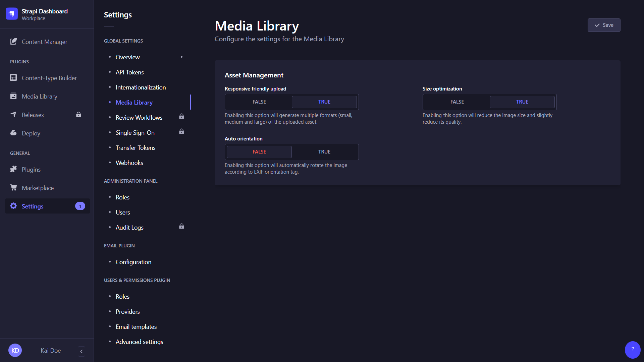Select the Content-Type Builder icon
The height and width of the screenshot is (362, 644).
tap(13, 77)
